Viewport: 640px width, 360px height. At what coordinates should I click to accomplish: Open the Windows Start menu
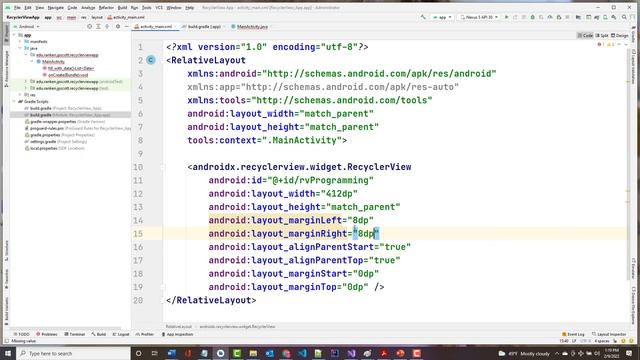pos(8,353)
